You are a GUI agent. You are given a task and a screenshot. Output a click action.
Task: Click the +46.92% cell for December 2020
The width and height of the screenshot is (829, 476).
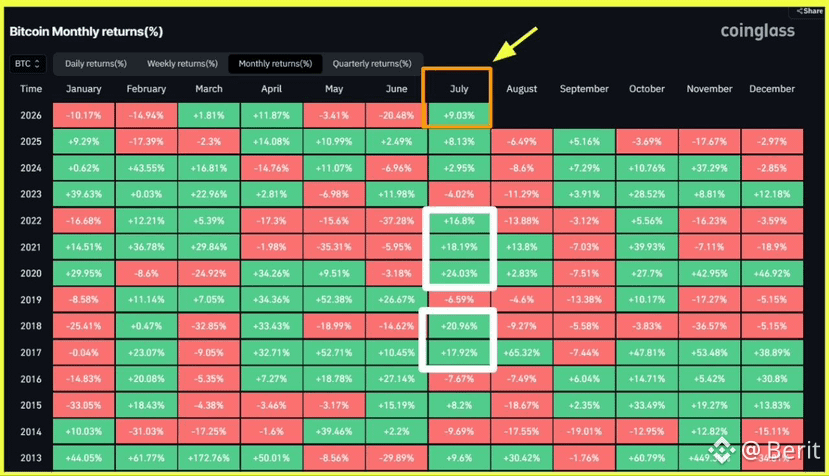[x=772, y=273]
